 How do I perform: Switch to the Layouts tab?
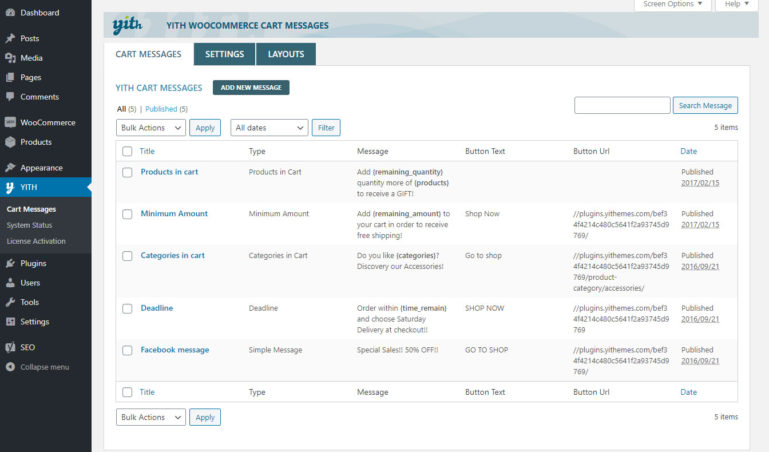(x=286, y=54)
